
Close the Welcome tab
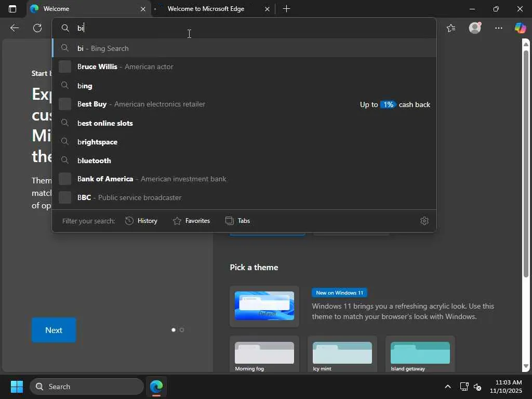(x=143, y=9)
